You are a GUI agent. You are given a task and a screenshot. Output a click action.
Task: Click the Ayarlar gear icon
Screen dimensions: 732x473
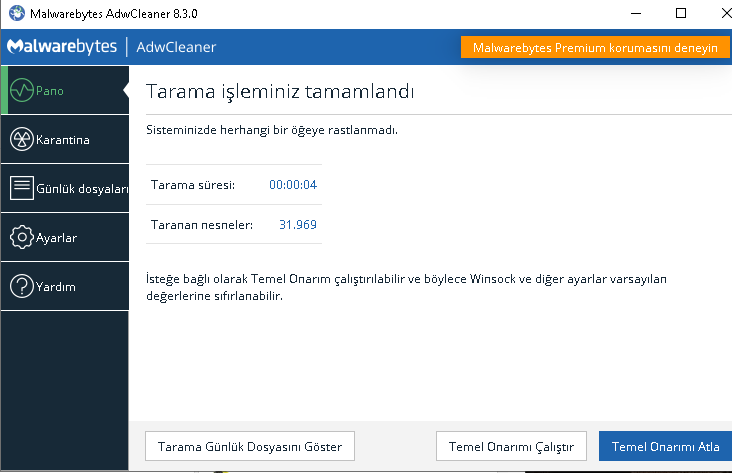click(x=22, y=237)
